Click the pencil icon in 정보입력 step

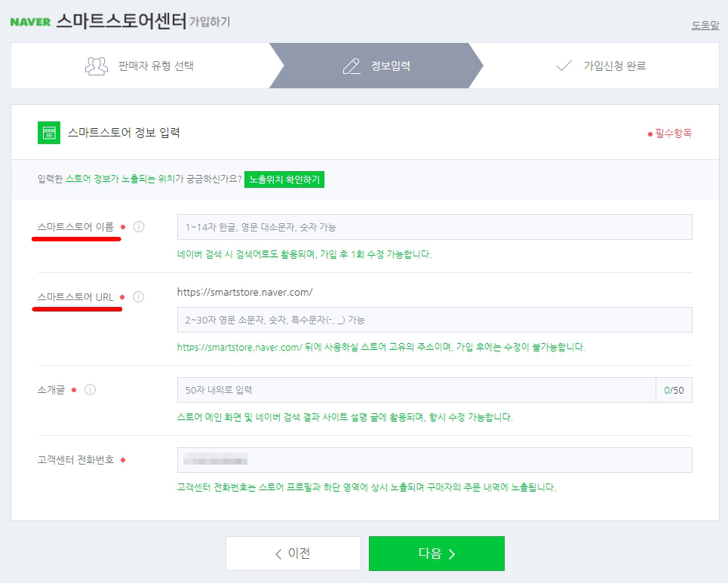tap(352, 66)
